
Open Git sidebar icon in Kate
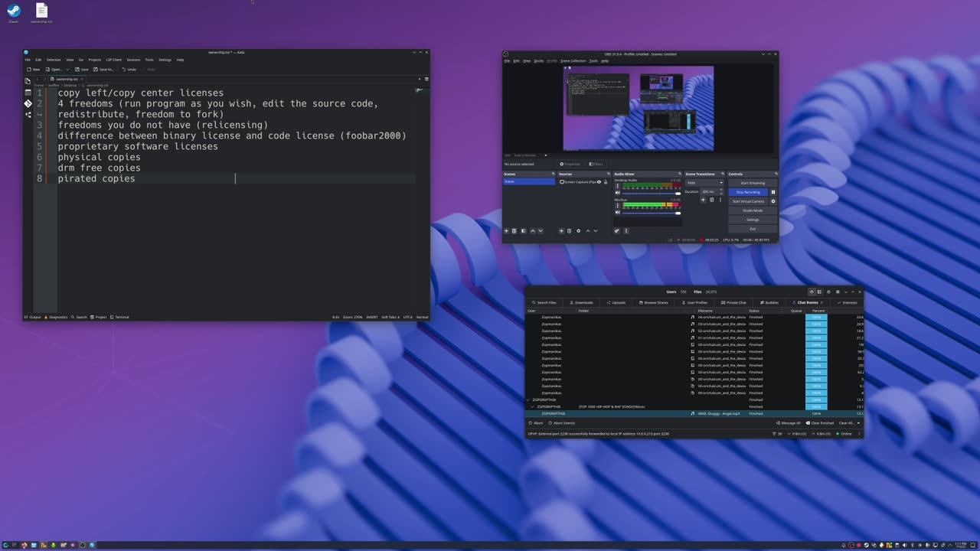pyautogui.click(x=28, y=104)
